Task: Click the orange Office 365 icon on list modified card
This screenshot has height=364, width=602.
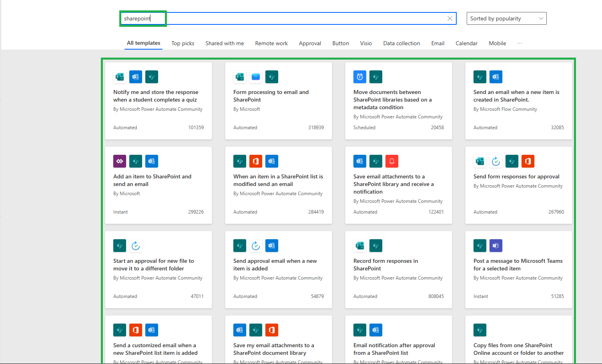Action: pos(256,161)
